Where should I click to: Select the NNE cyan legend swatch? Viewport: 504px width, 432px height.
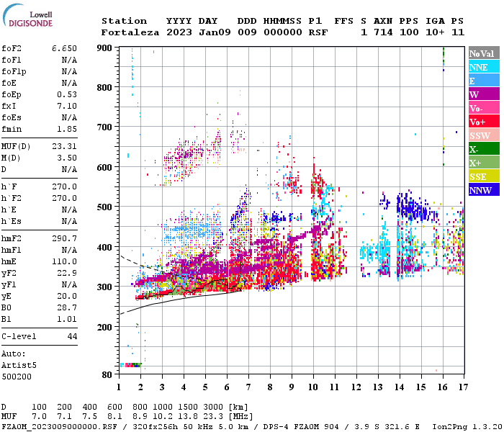pyautogui.click(x=484, y=67)
